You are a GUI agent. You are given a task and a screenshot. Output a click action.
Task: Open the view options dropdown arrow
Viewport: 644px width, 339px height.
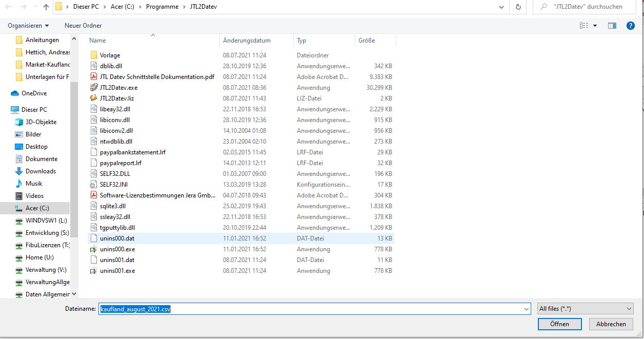tap(595, 26)
